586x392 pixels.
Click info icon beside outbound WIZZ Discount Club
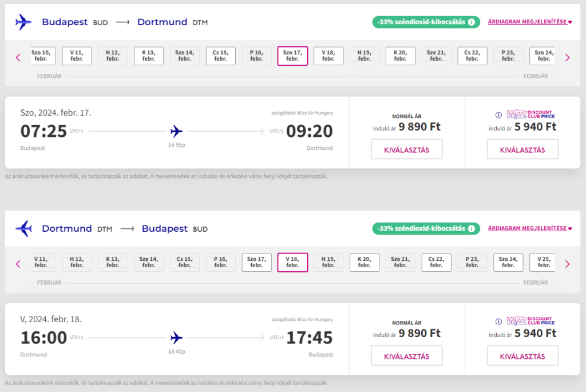coord(498,114)
